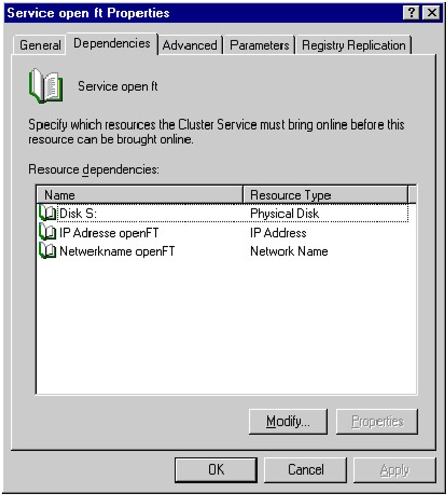Screen dimensions: 448x497
Task: Click the Netwerkname openFT resource icon
Action: [47, 251]
